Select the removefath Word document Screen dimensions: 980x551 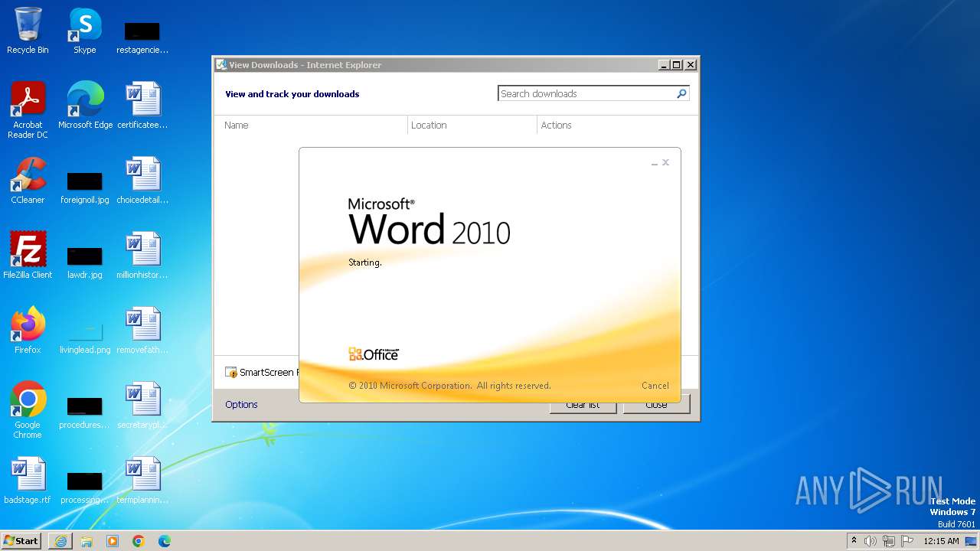tap(142, 331)
